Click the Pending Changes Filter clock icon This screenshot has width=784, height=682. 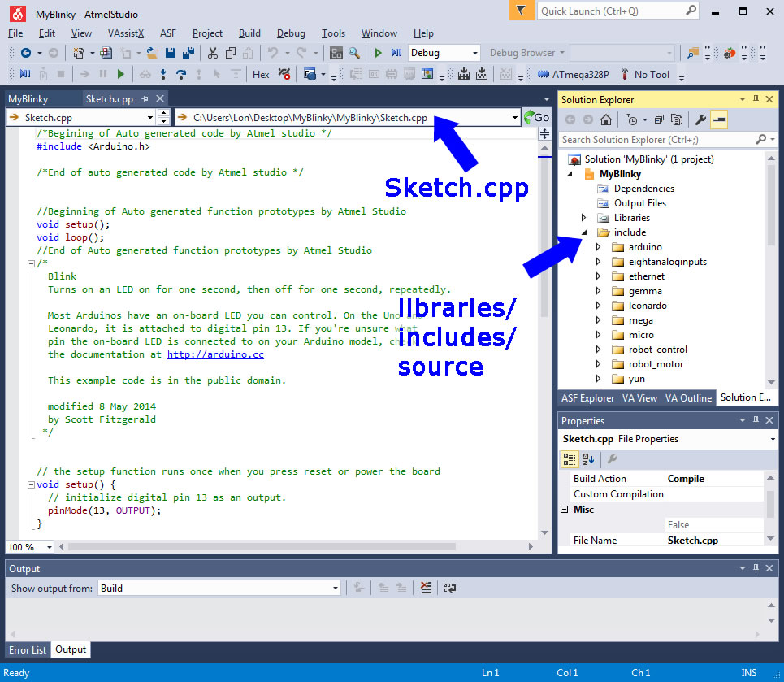tap(632, 119)
